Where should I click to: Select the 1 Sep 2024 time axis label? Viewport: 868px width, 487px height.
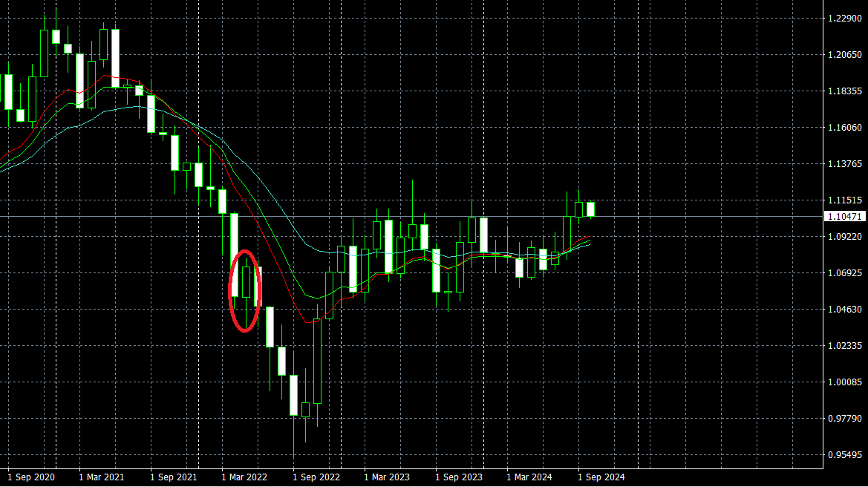[x=601, y=477]
